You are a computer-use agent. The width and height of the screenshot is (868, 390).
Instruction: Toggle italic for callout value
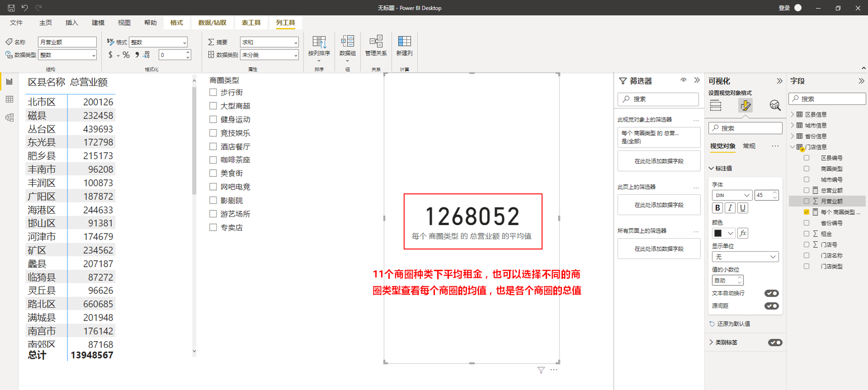[730, 208]
